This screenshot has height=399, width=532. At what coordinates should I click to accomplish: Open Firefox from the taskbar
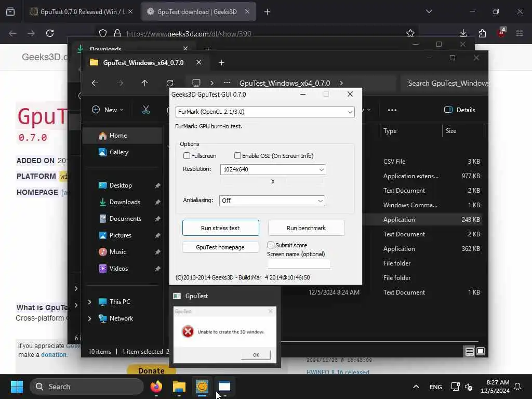pos(156,387)
